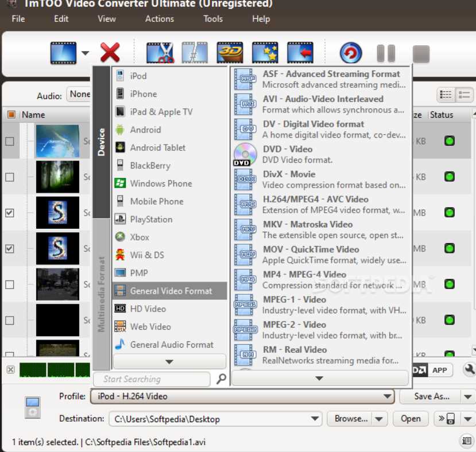Viewport: 476px width, 452px height.
Task: Select iPod device category
Action: click(169, 76)
